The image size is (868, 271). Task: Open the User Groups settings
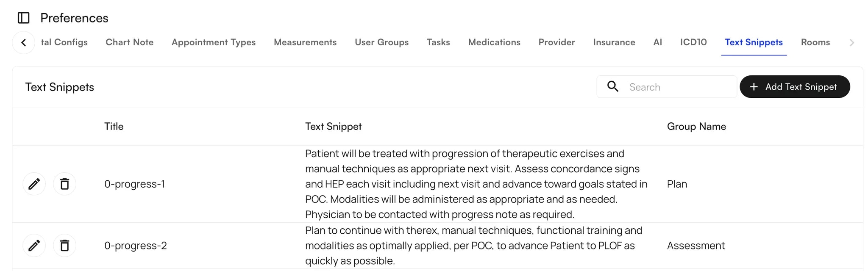381,42
